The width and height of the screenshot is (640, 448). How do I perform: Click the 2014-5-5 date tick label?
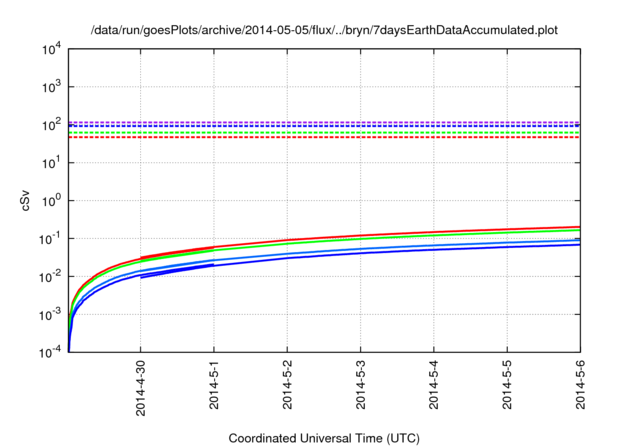(x=507, y=384)
